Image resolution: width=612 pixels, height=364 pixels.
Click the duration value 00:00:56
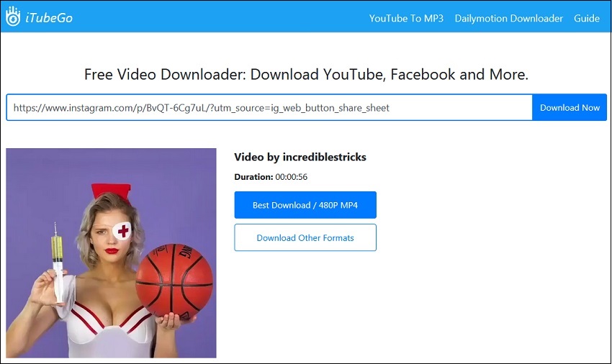tap(291, 177)
